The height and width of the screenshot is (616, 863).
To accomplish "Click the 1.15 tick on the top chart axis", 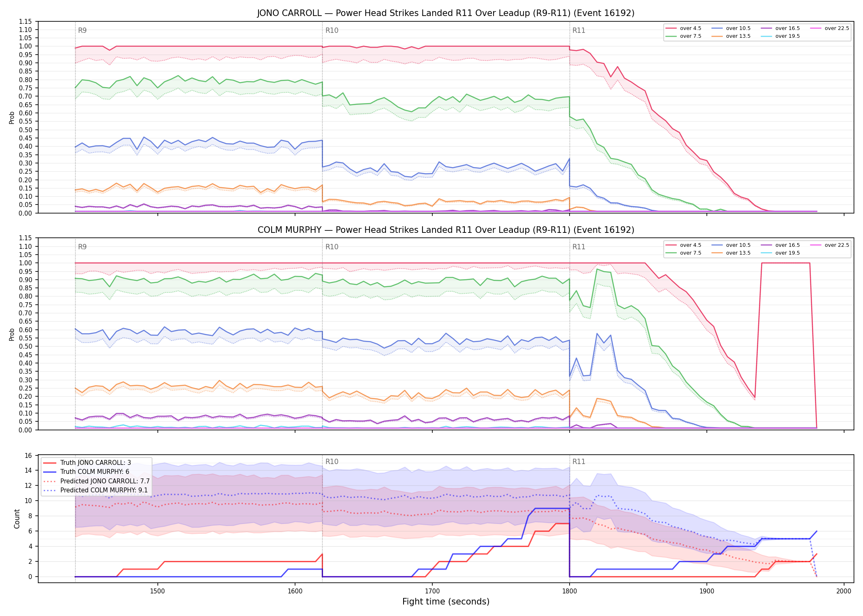I will click(25, 21).
